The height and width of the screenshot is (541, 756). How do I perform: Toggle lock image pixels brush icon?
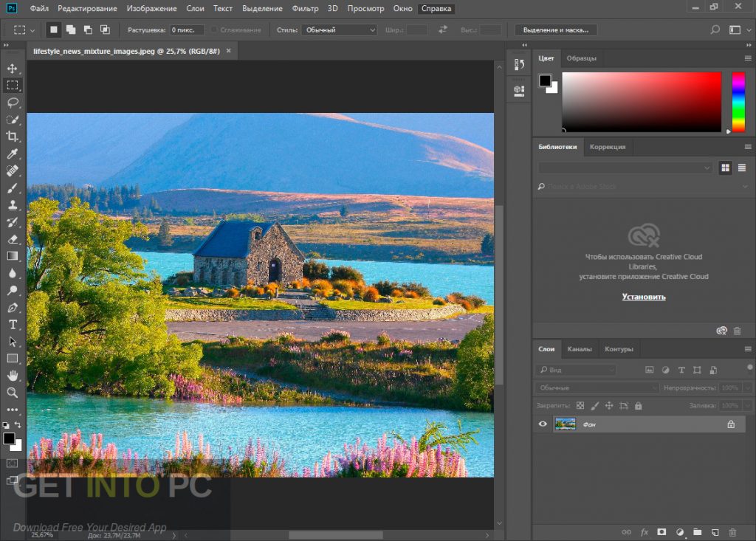(595, 406)
